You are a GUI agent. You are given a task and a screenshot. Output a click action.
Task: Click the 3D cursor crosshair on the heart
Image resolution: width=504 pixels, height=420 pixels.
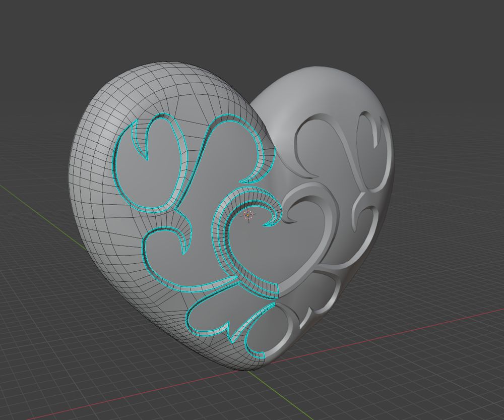tap(248, 215)
